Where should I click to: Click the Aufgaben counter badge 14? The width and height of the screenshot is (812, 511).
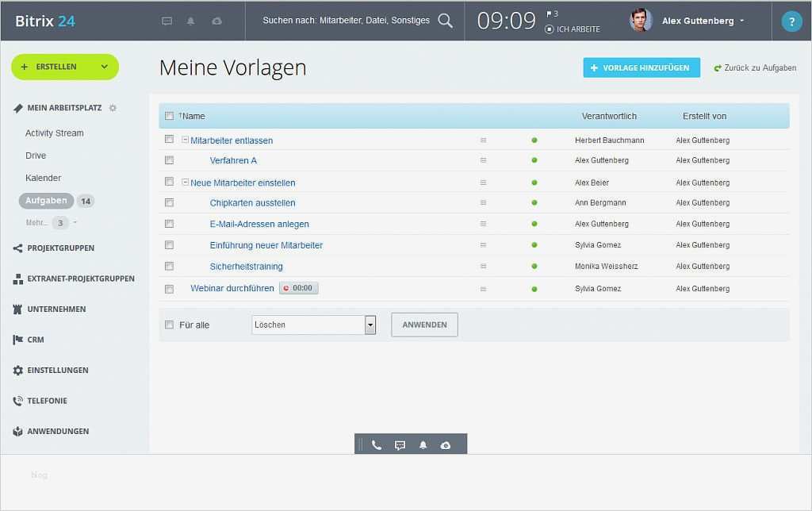coord(86,201)
